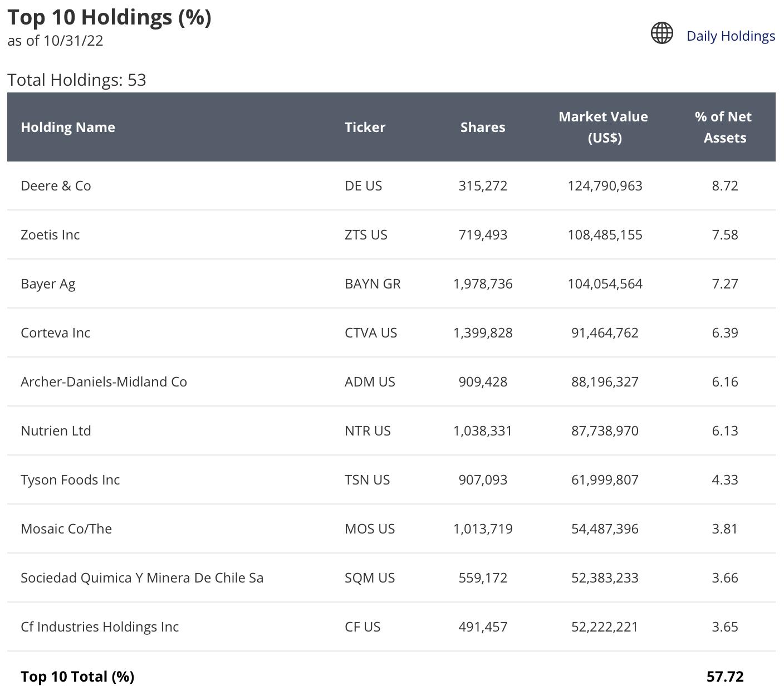Click Bayer shares value 1,978,736
This screenshot has width=784, height=695.
click(x=483, y=283)
